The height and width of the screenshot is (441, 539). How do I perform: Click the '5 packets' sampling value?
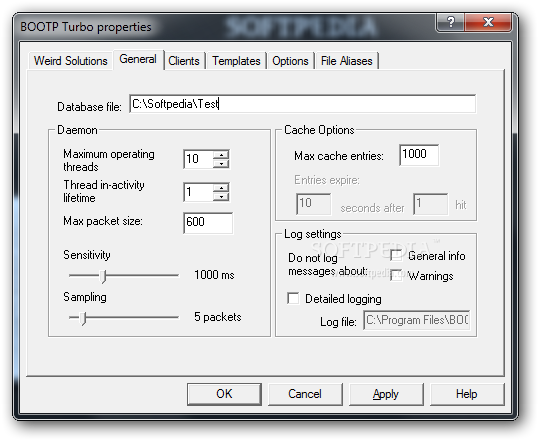click(x=218, y=317)
